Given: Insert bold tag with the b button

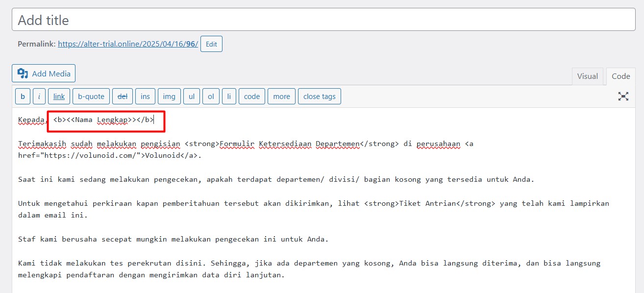Looking at the screenshot, I should pyautogui.click(x=23, y=96).
